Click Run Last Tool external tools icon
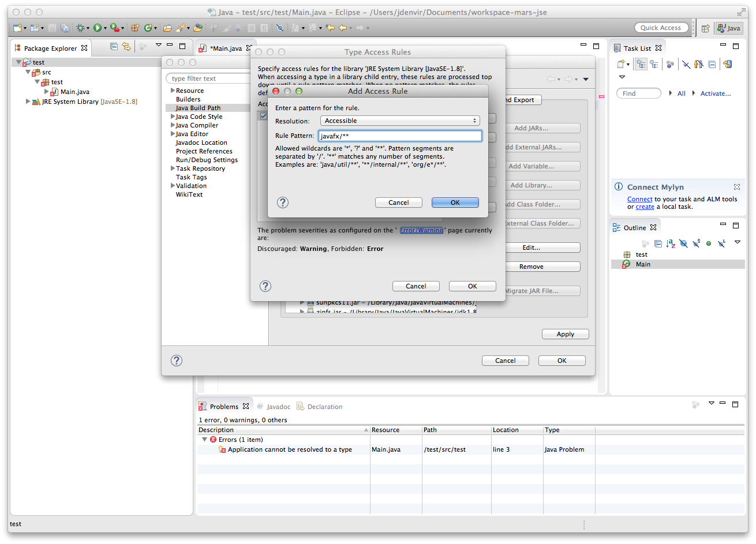756x544 pixels. pyautogui.click(x=115, y=28)
